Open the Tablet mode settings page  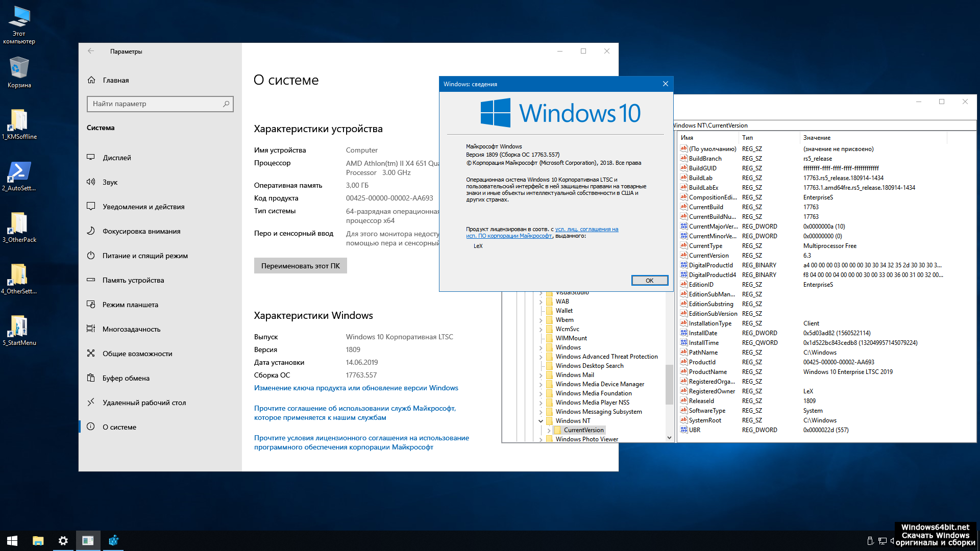(x=130, y=305)
